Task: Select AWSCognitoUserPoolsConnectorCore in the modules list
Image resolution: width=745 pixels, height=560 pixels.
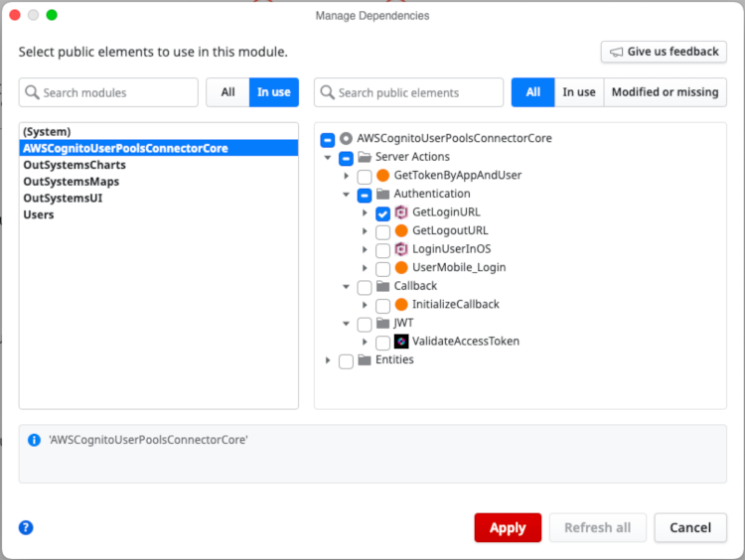Action: click(x=159, y=148)
